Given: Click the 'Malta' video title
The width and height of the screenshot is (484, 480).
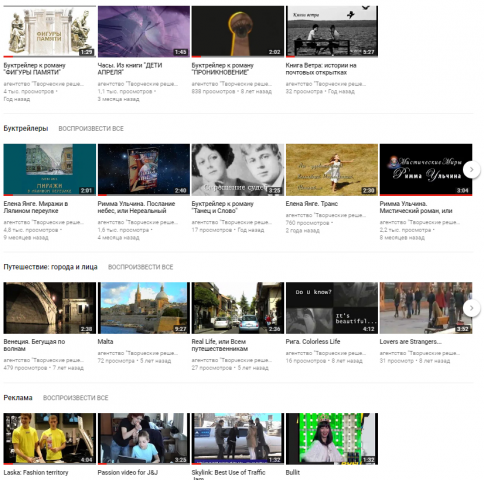Looking at the screenshot, I should (105, 342).
